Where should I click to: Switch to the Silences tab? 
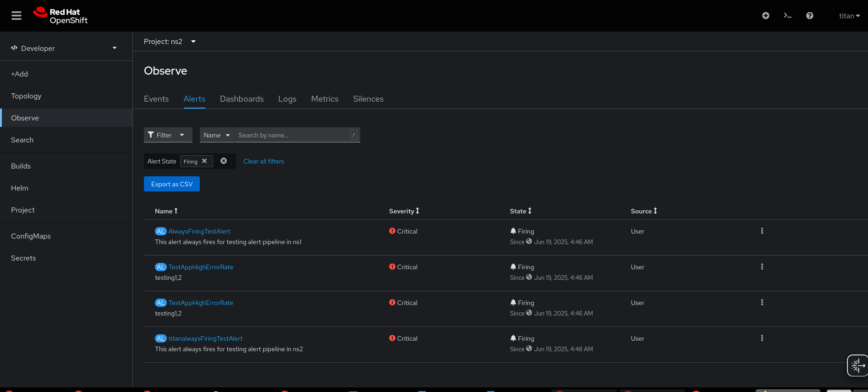click(368, 99)
